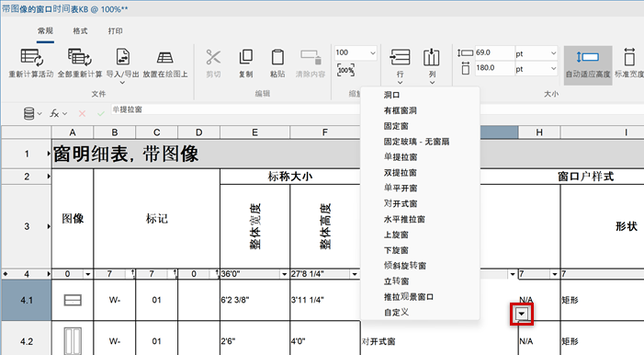644x355 pixels.
Task: Open the Import/Export (导入/导出) icon
Action: [123, 57]
